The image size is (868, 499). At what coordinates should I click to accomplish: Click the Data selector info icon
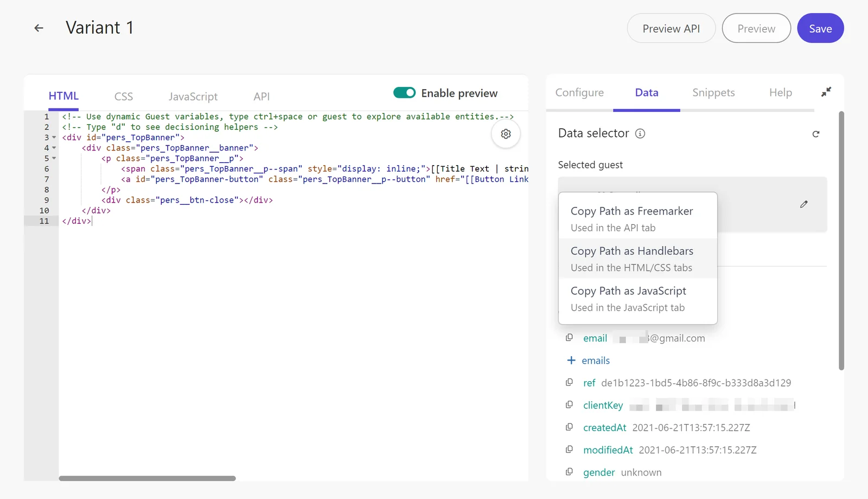click(640, 134)
